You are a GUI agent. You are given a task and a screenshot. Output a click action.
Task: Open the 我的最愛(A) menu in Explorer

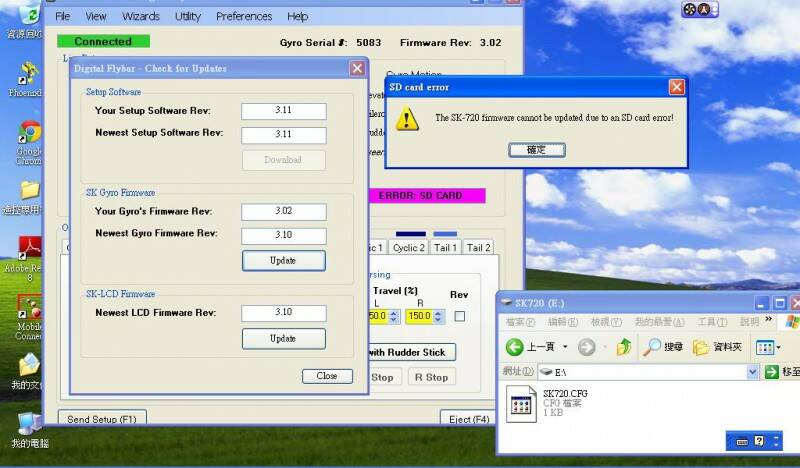point(660,322)
